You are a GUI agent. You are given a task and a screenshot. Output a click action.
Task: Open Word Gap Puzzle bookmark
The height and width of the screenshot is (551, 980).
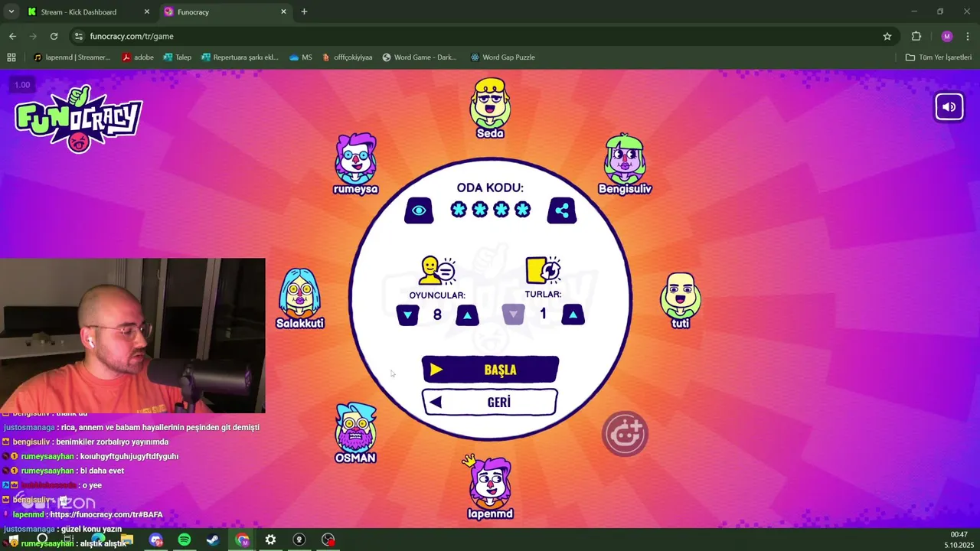click(x=502, y=57)
